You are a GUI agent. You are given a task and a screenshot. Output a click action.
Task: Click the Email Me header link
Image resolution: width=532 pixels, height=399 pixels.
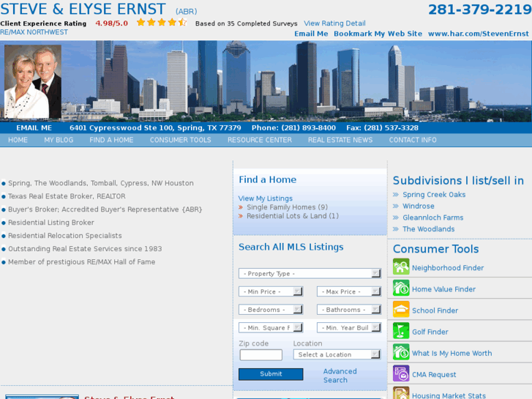(x=311, y=34)
